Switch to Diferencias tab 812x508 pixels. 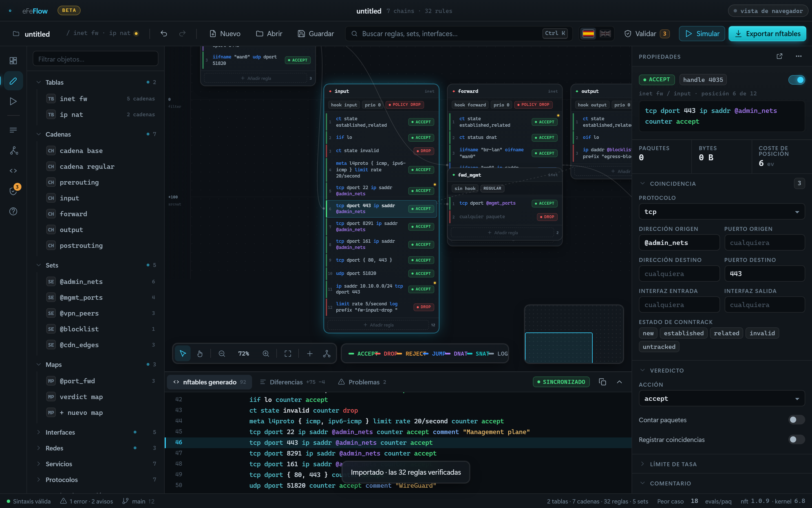pos(292,382)
